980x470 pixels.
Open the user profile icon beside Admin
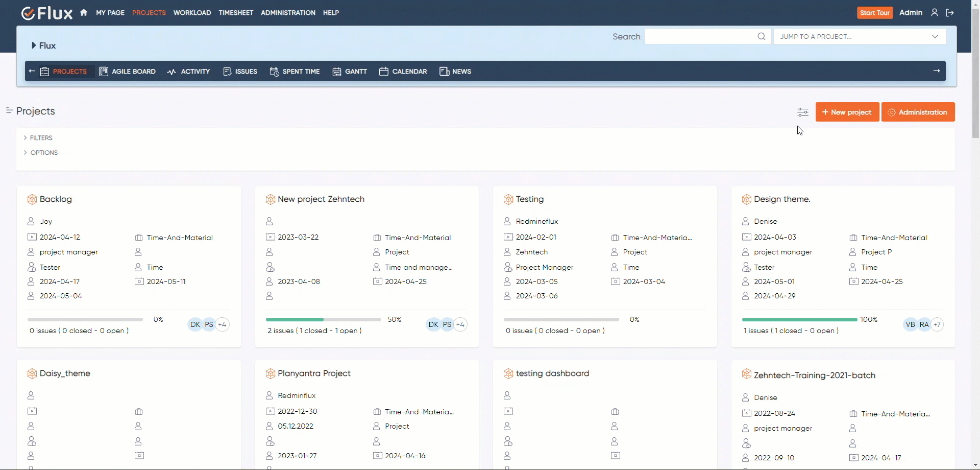[934, 13]
